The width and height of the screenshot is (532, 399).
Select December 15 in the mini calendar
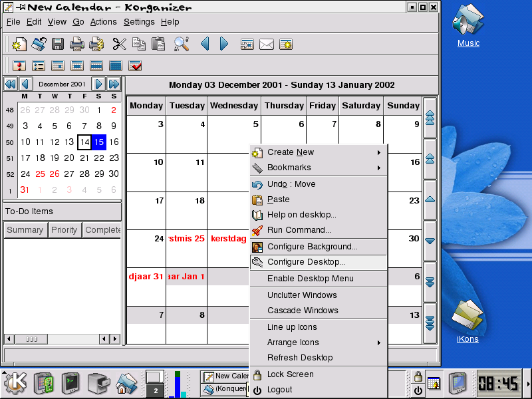(98, 142)
